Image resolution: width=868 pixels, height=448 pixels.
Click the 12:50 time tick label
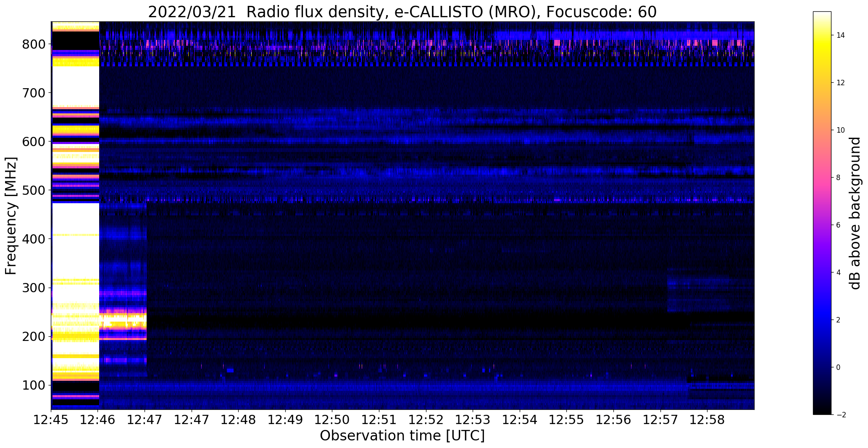[x=332, y=420]
